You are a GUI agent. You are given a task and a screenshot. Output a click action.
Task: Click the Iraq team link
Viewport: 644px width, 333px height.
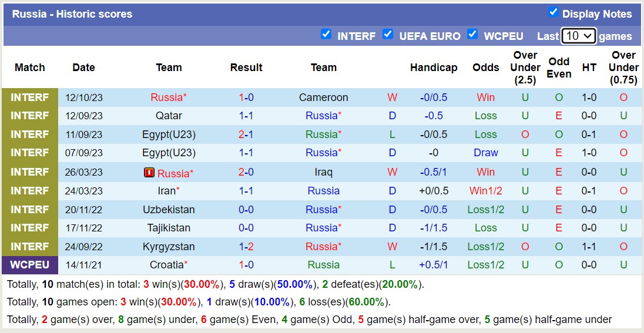[x=323, y=173]
